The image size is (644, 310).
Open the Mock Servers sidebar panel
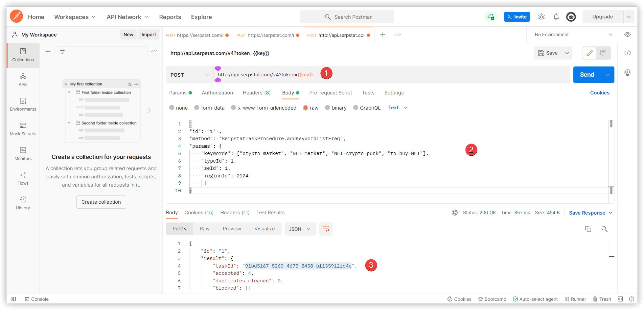[23, 129]
